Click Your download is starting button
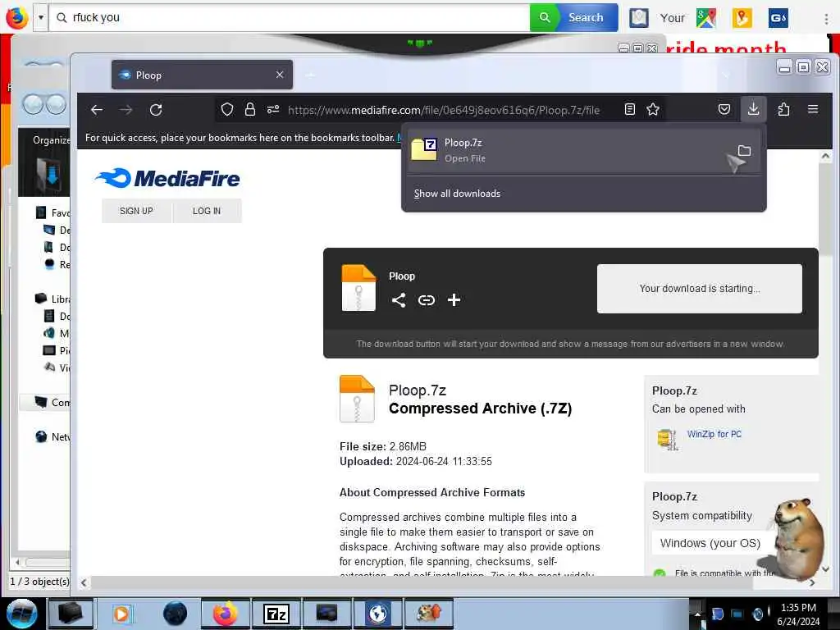 (699, 288)
